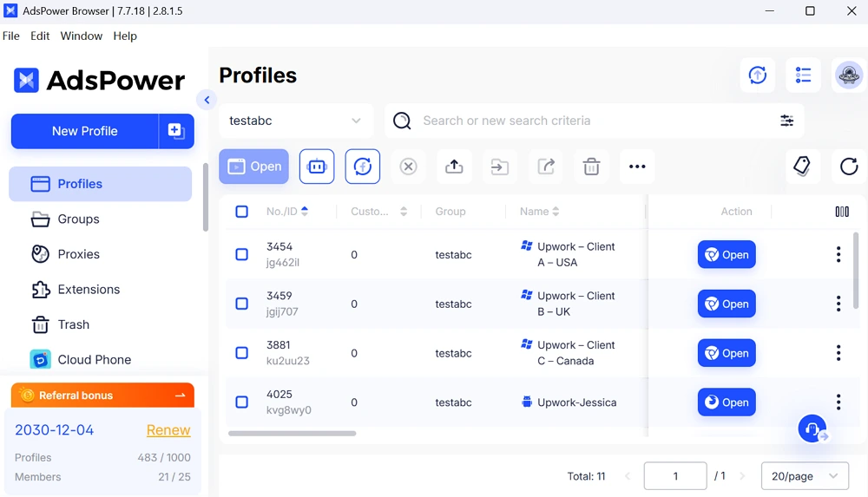Click the sidebar vertical scrollbar
Image resolution: width=868 pixels, height=497 pixels.
coord(206,197)
